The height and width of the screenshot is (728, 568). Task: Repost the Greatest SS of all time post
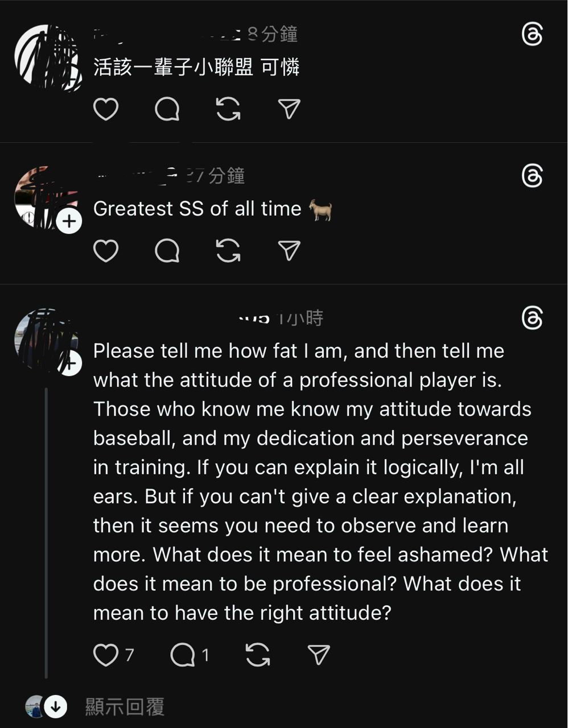(x=228, y=251)
